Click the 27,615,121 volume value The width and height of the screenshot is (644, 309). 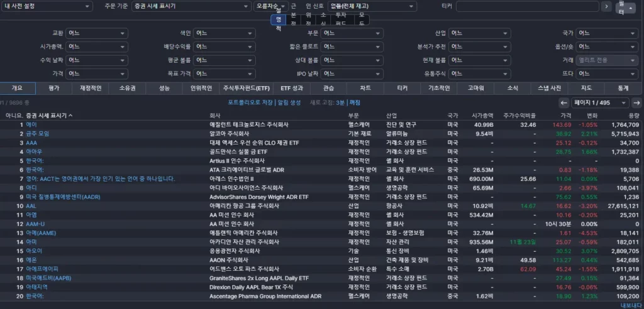click(623, 206)
